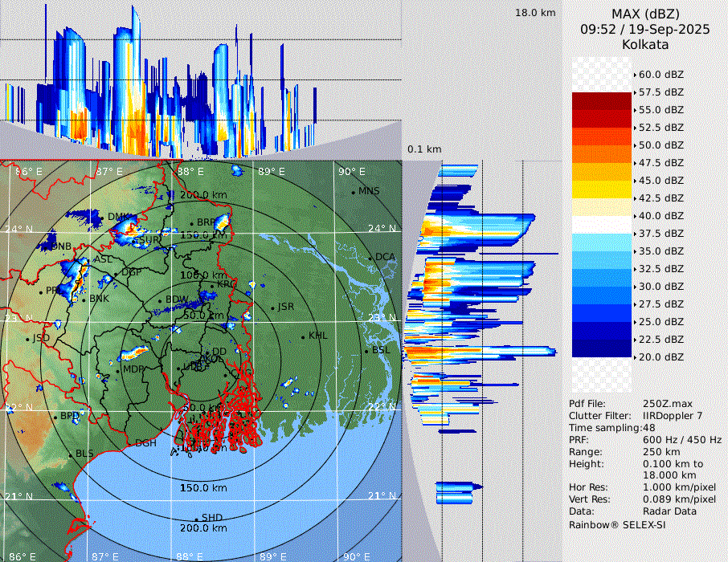Image resolution: width=728 pixels, height=562 pixels.
Task: Click the BLS coastal station marker
Action: pyautogui.click(x=71, y=454)
